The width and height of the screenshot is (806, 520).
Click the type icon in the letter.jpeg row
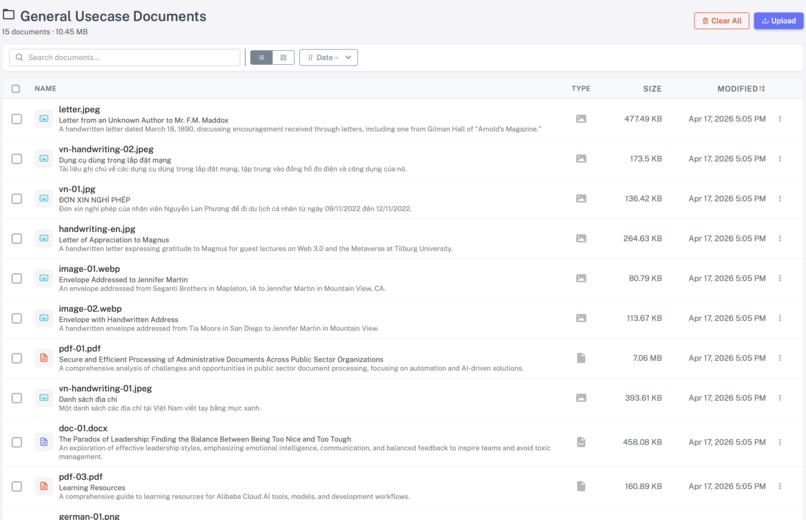pos(581,119)
